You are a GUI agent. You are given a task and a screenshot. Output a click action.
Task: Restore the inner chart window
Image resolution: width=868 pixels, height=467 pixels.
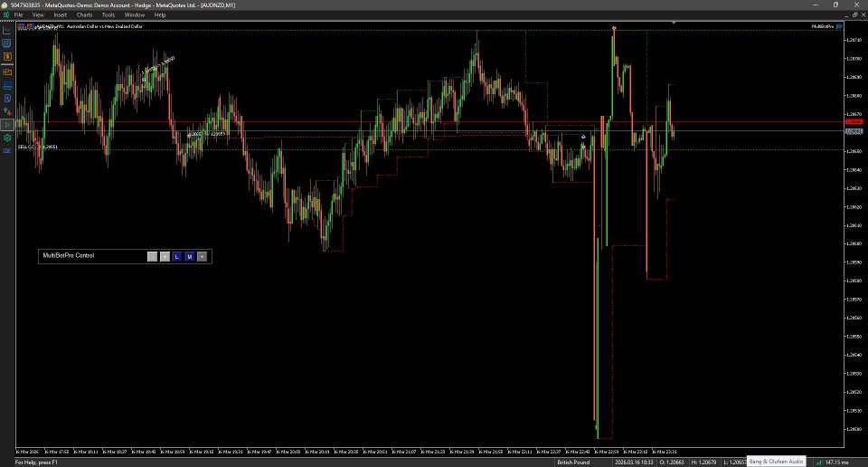854,15
